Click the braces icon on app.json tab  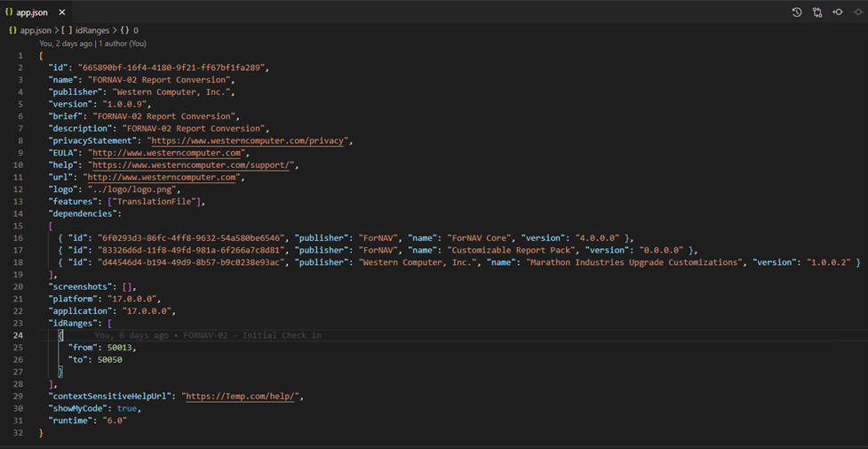(10, 12)
